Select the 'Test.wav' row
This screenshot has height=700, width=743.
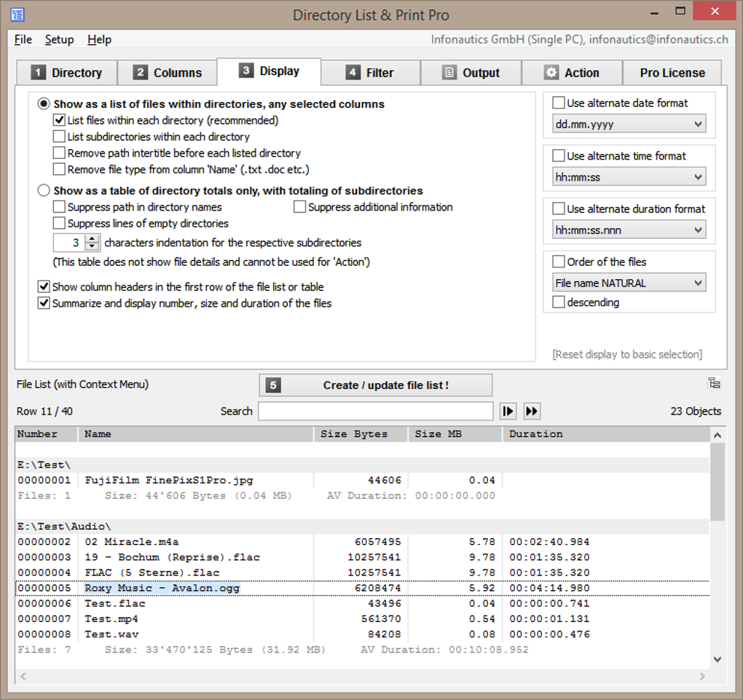coord(363,634)
